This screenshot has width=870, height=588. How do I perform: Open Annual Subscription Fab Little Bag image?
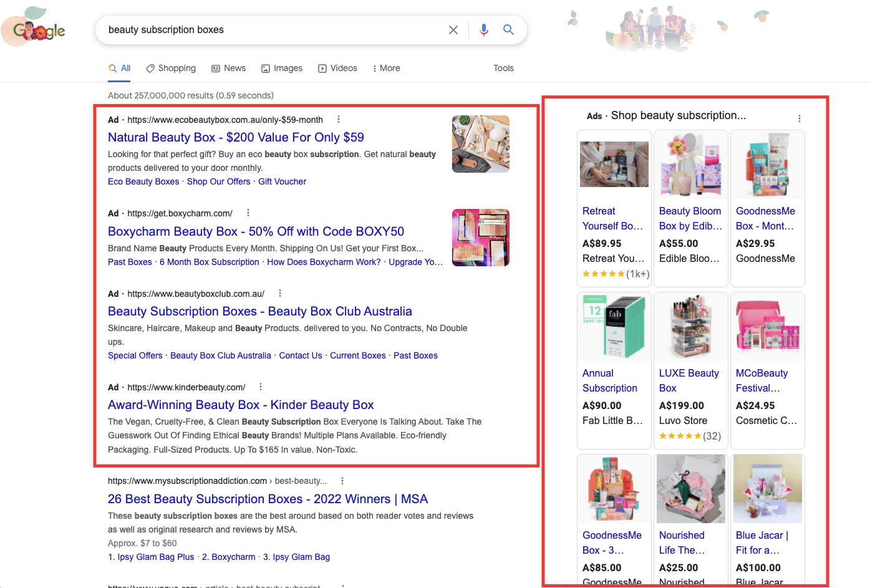coord(614,327)
